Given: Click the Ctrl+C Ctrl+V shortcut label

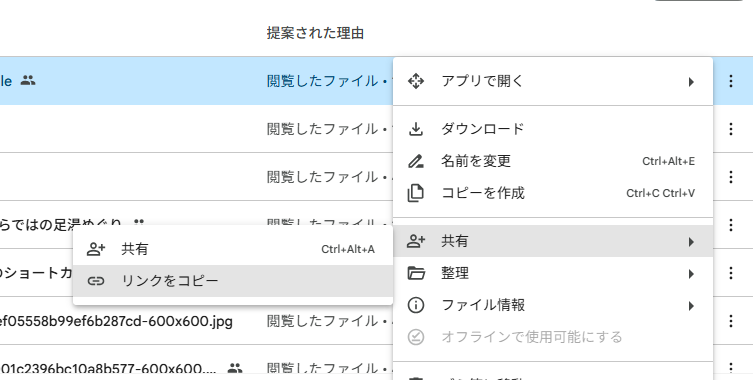Looking at the screenshot, I should click(x=660, y=193).
